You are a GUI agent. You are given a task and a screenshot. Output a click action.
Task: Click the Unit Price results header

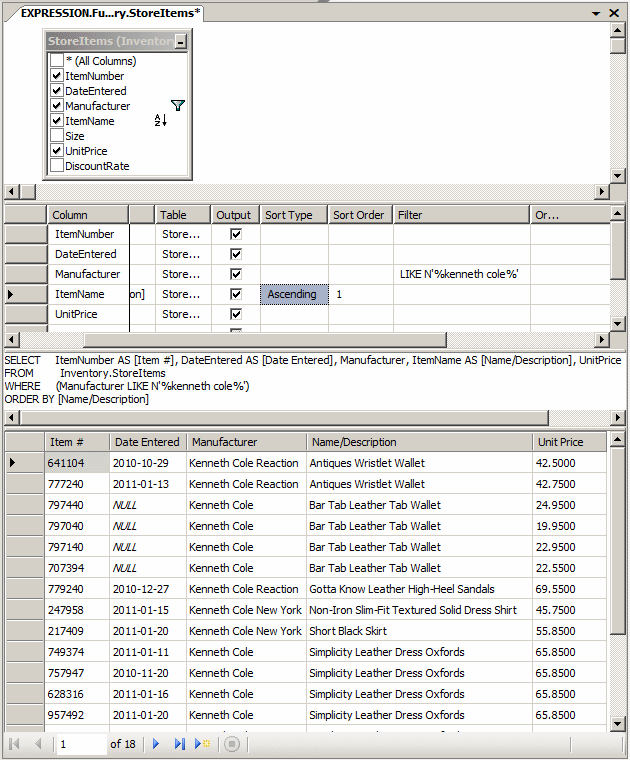point(569,442)
